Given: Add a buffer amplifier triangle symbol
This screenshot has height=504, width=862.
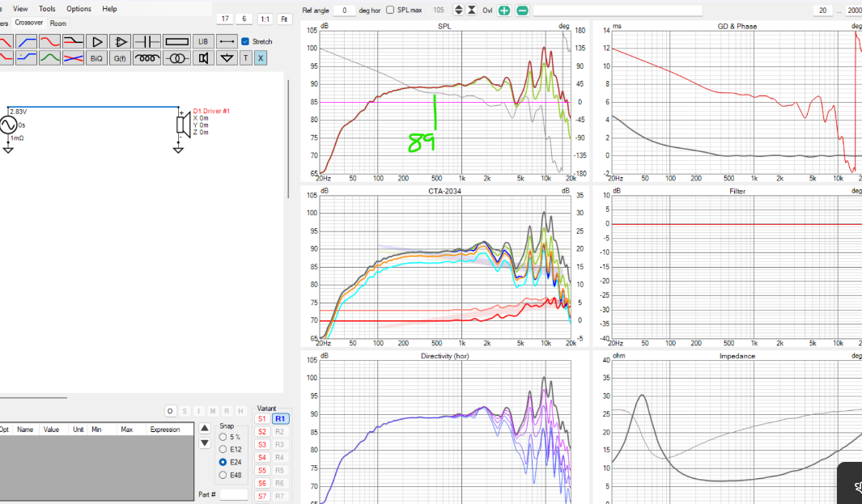Looking at the screenshot, I should pos(97,42).
